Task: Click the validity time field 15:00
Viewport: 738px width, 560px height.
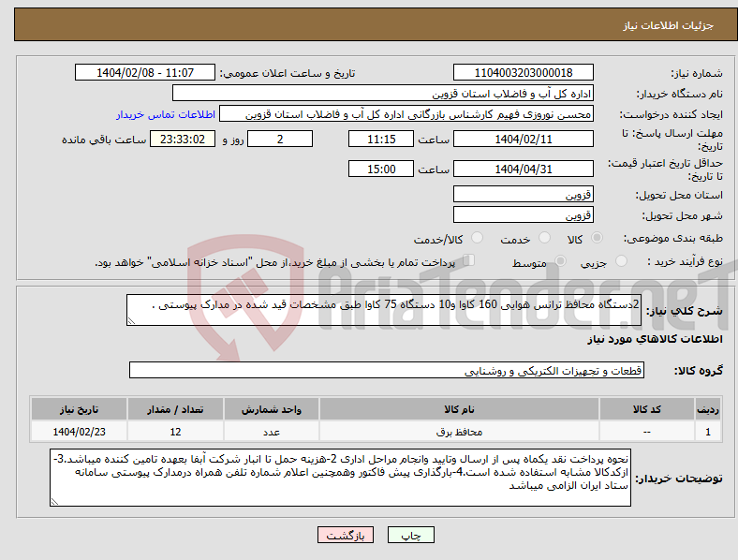Action: (x=381, y=169)
